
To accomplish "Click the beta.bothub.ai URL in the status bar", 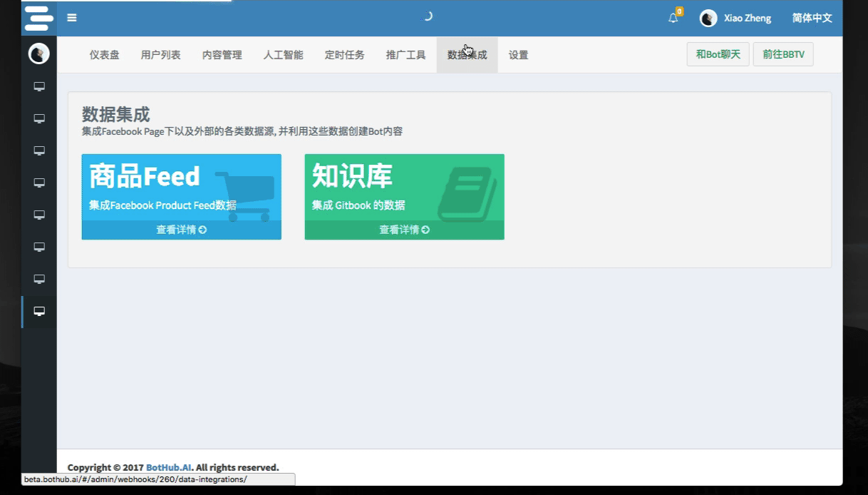I will (135, 479).
